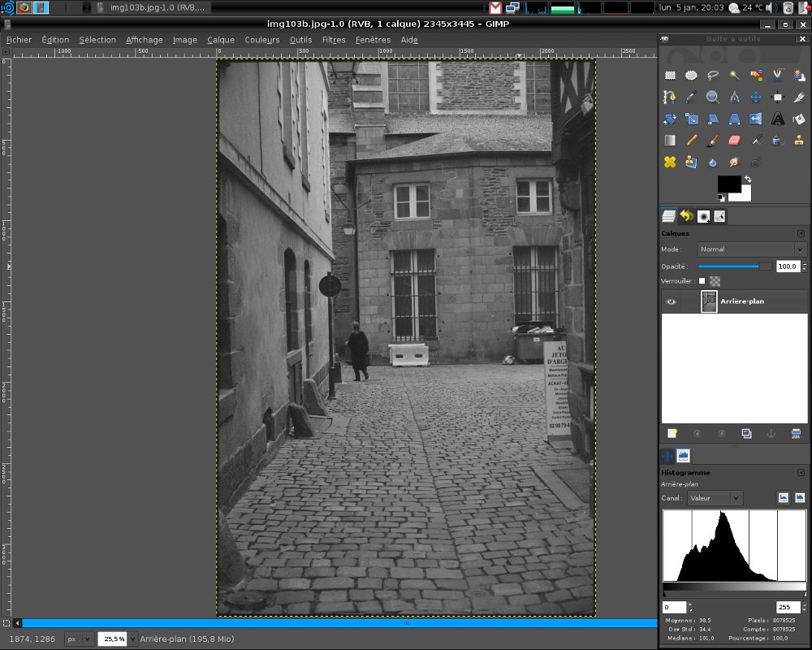Choose the Text tool
The image size is (812, 650).
(777, 119)
